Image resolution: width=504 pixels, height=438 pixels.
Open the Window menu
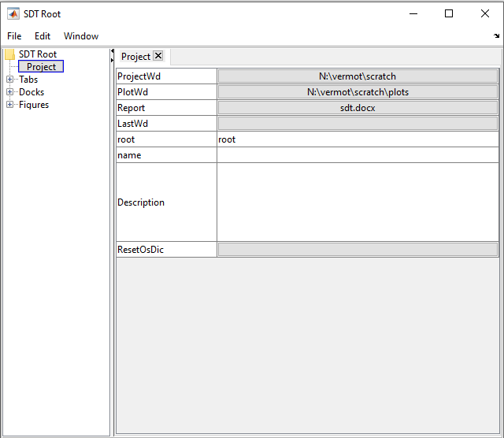pos(81,36)
